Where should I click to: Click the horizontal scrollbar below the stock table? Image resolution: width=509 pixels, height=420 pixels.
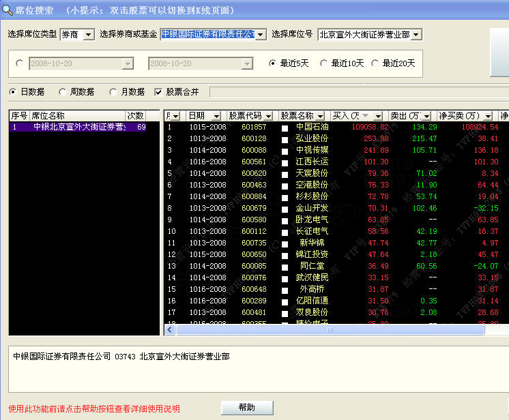coord(328,329)
